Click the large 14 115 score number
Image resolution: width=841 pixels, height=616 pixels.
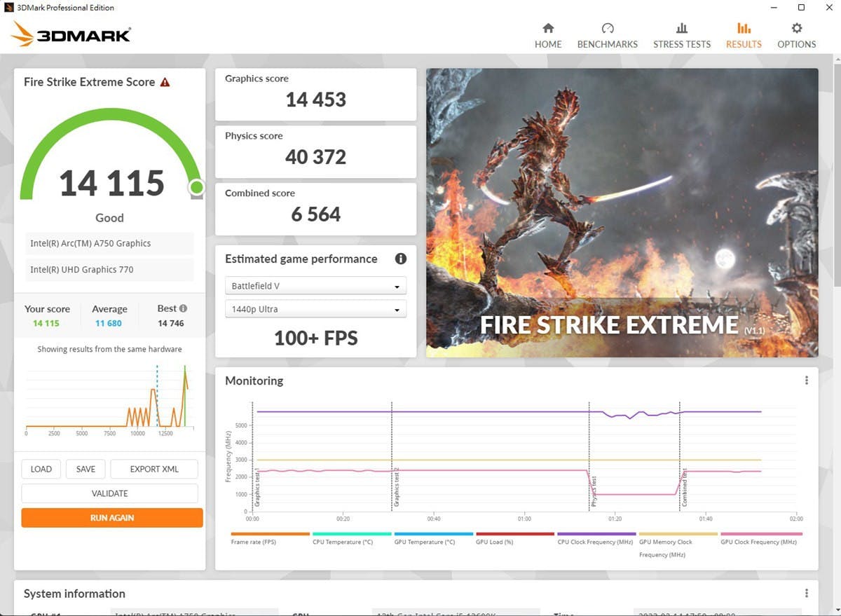coord(111,184)
